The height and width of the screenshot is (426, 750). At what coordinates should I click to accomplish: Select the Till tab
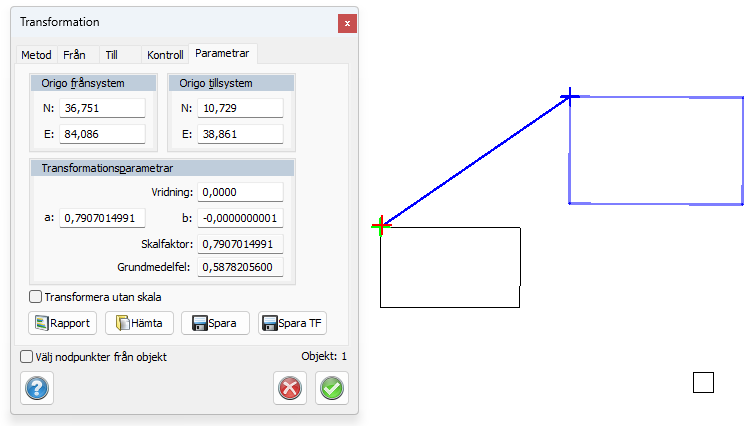tap(111, 55)
